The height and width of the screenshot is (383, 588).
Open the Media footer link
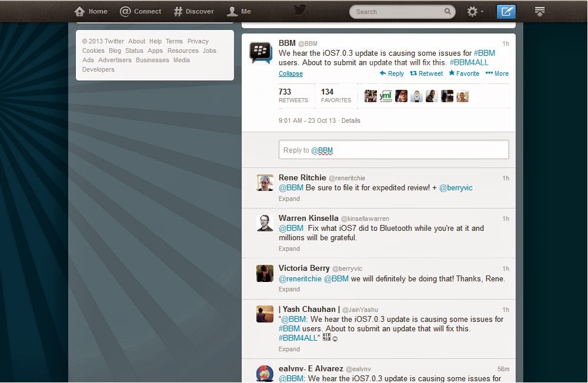(182, 60)
